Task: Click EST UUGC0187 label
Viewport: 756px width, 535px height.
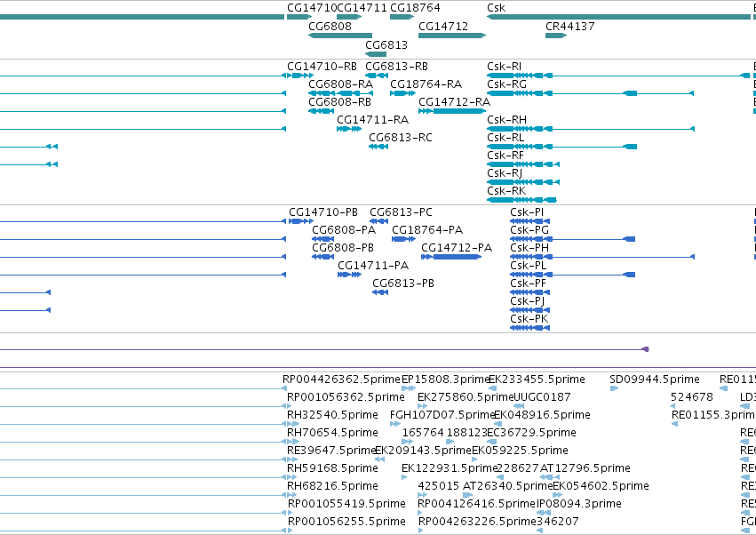Action: [543, 397]
